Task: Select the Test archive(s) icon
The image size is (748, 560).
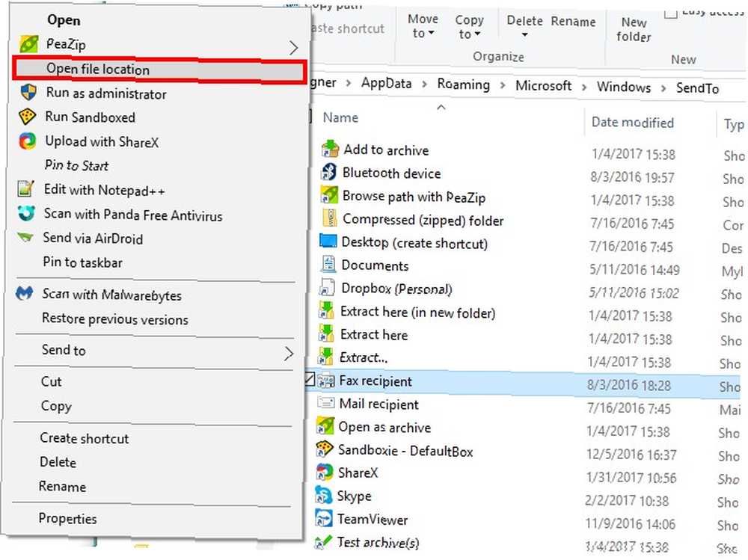Action: click(323, 541)
